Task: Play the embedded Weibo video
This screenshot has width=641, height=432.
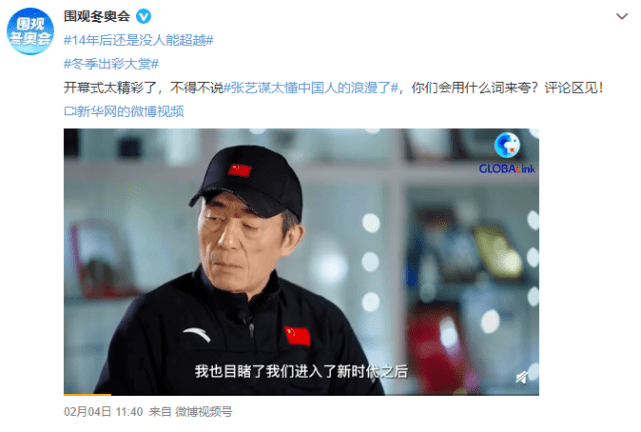Action: 301,262
